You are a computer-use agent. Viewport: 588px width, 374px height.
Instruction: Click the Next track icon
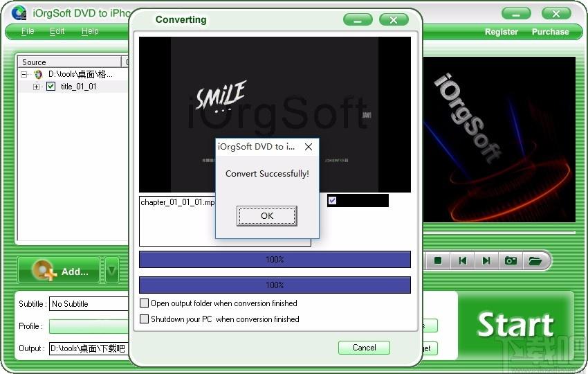[486, 260]
